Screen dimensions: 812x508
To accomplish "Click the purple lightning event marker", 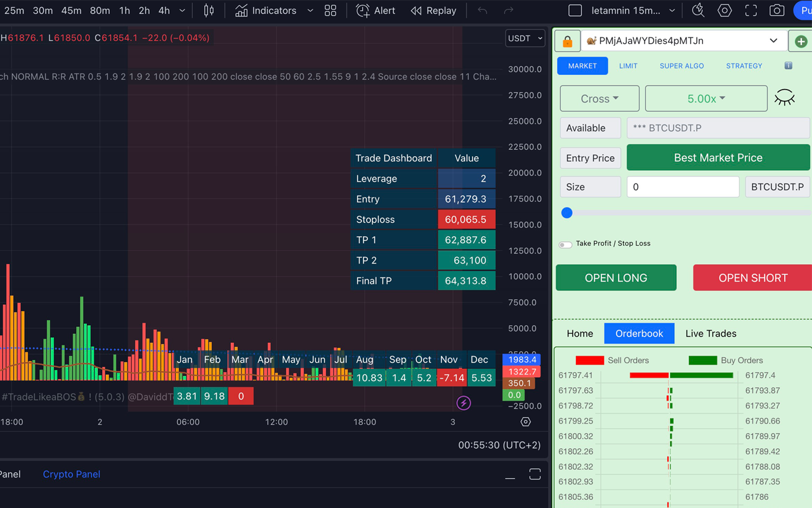I will [464, 403].
